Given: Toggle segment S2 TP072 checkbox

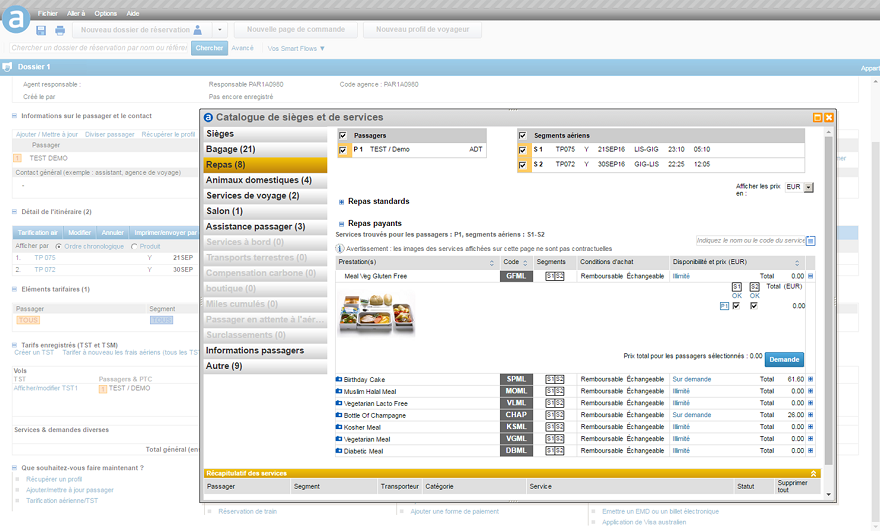Looking at the screenshot, I should [523, 164].
